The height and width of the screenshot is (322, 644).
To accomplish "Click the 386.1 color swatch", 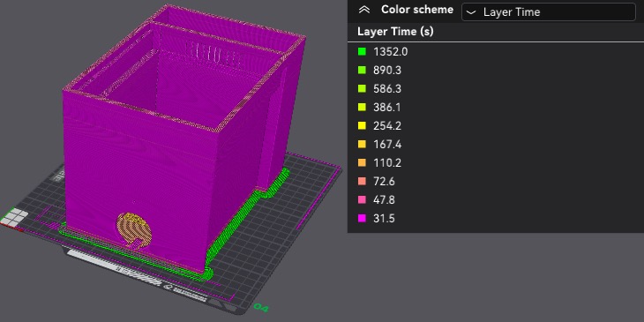I will click(x=362, y=108).
